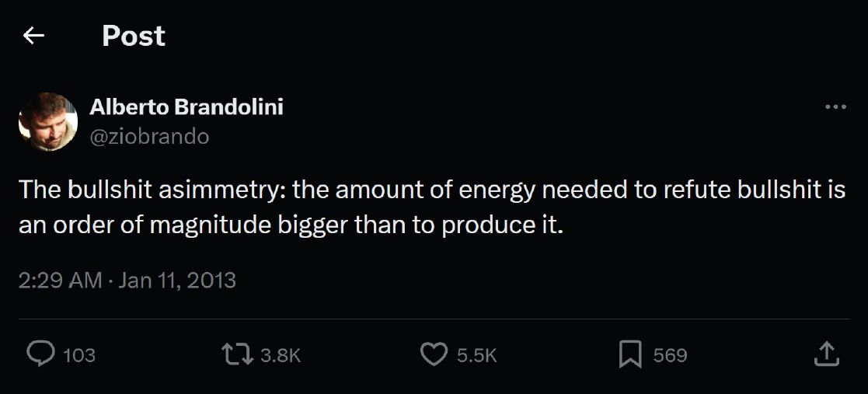Click the 2:29 AM timestamp

60,280
